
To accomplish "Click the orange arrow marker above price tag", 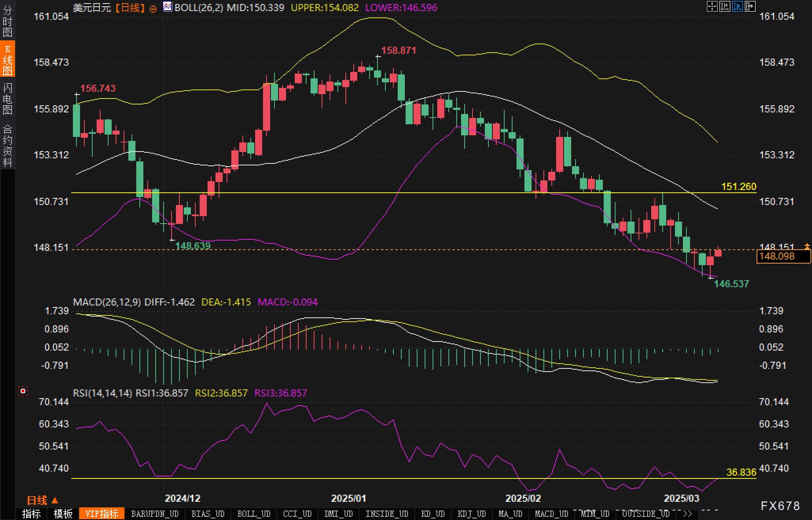I will [807, 246].
